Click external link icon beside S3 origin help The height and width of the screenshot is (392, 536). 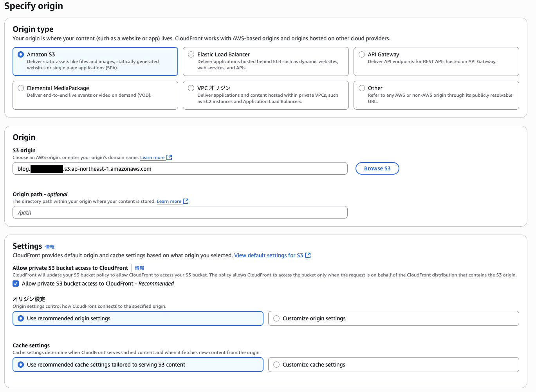point(169,157)
